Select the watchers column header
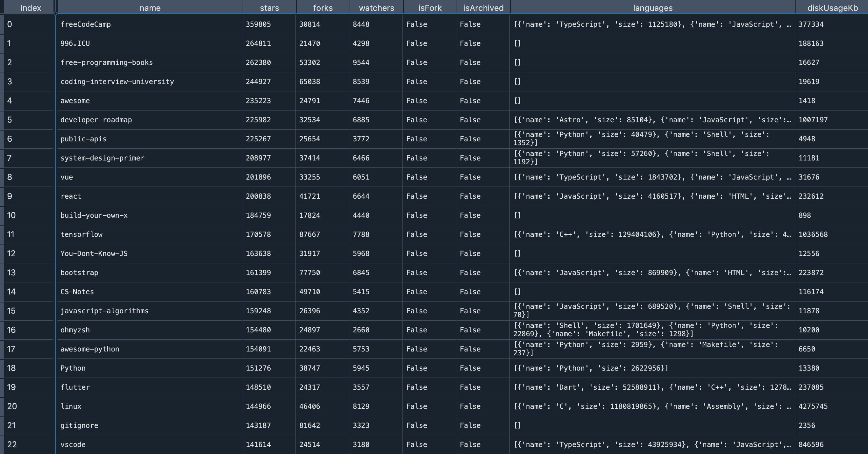868x454 pixels. [376, 8]
